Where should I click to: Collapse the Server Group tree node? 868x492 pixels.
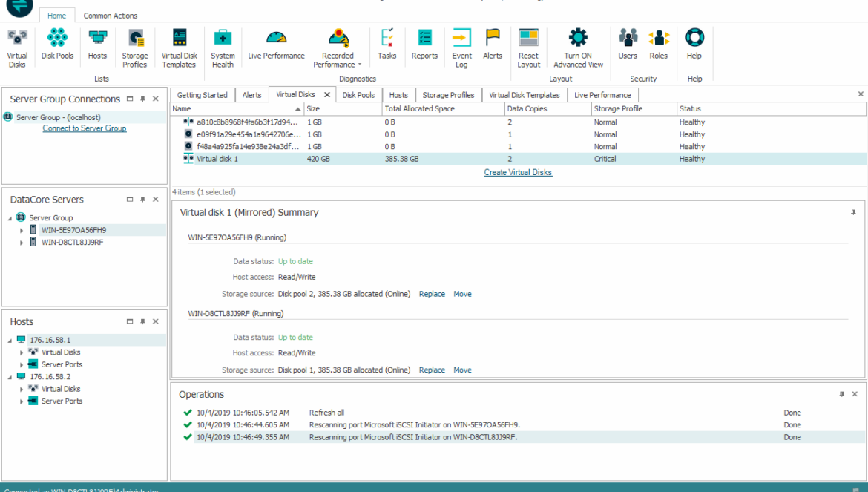[x=10, y=218]
